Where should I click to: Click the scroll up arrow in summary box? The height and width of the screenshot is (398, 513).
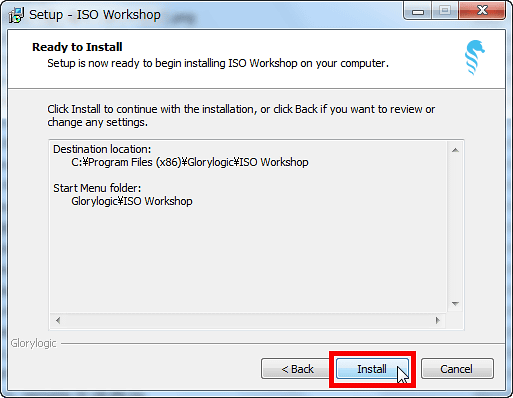pyautogui.click(x=455, y=150)
